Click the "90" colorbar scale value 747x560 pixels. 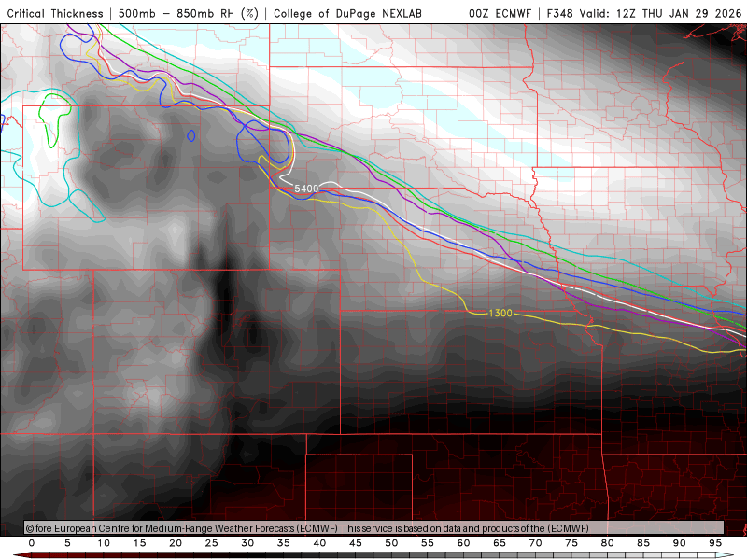(680, 543)
